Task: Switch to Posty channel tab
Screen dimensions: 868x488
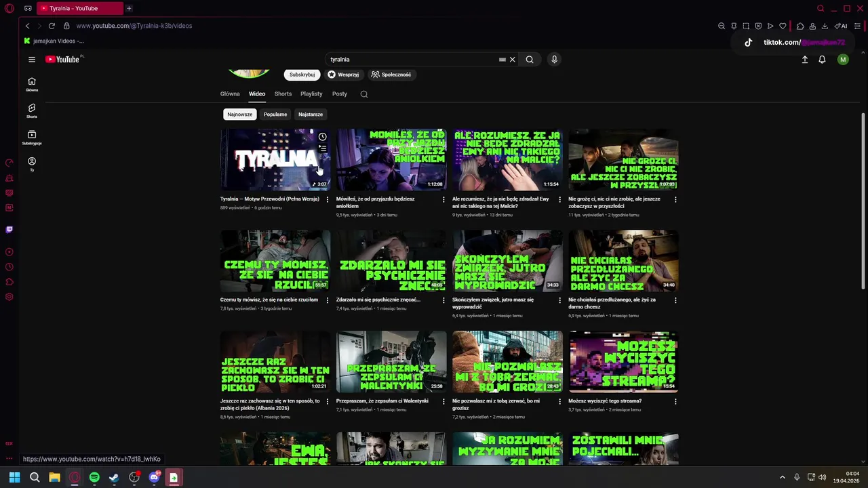Action: tap(340, 94)
